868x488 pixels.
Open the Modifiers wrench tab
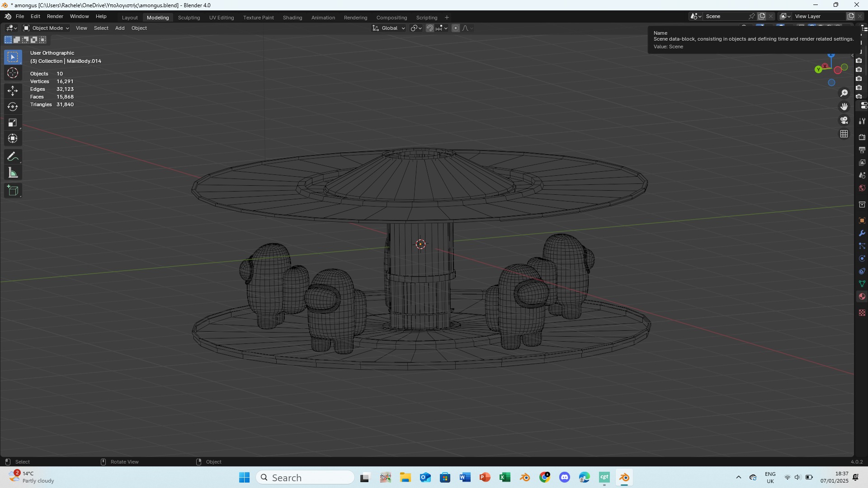click(x=862, y=233)
